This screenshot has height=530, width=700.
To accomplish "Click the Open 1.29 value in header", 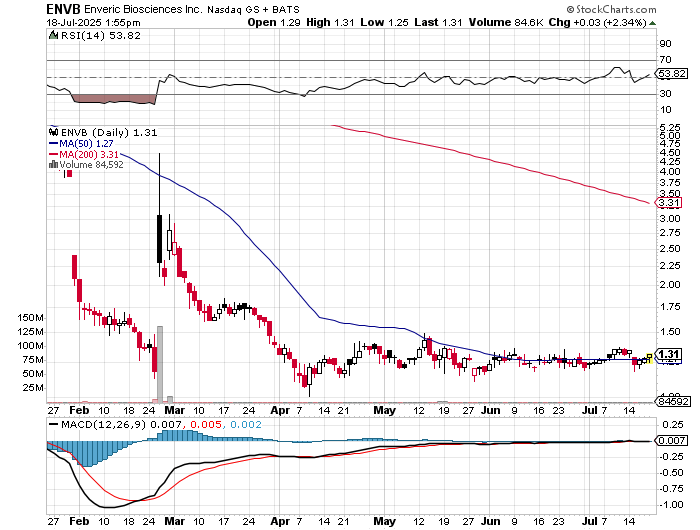I will tap(274, 22).
